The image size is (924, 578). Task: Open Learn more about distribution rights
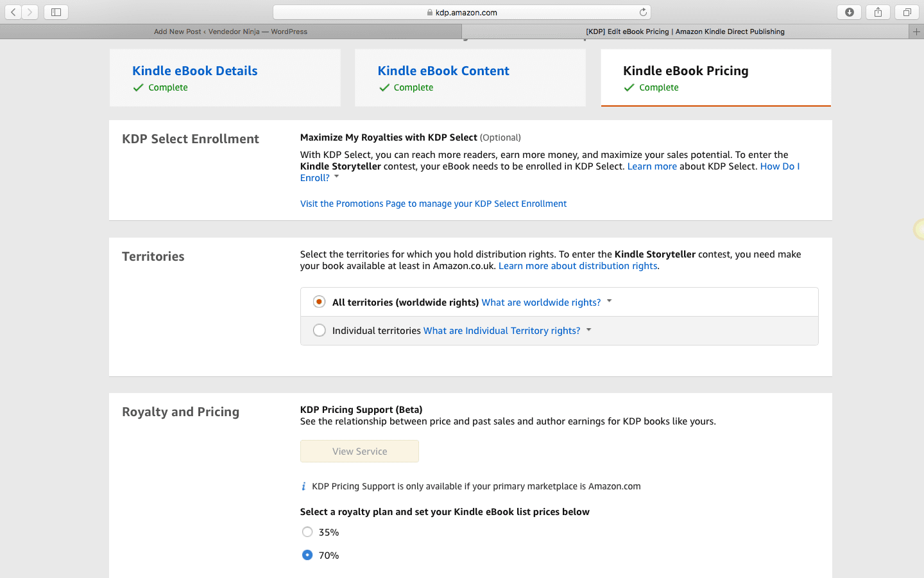pyautogui.click(x=577, y=266)
